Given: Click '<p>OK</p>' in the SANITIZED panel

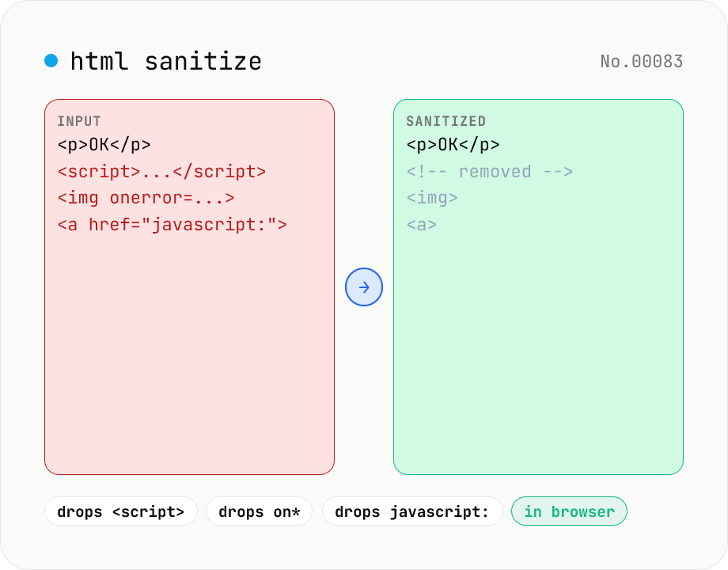Looking at the screenshot, I should click(453, 144).
